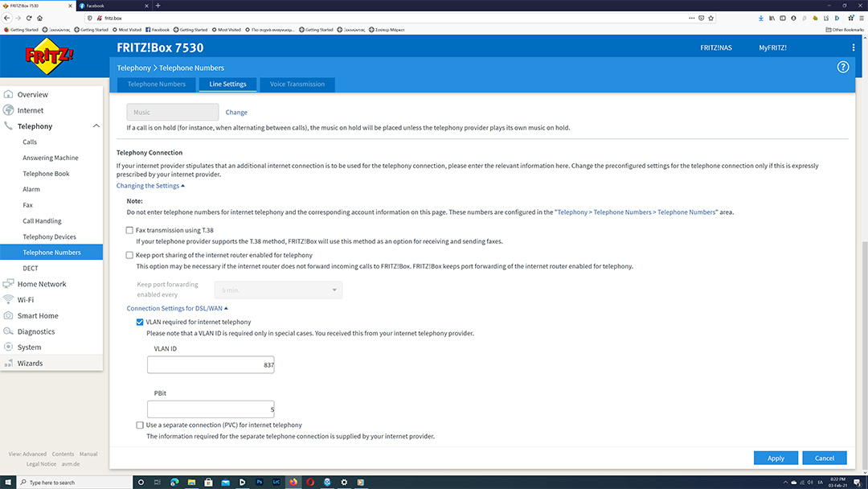Open the Windows Start menu
Screen dimensions: 868x489
[x=8, y=482]
